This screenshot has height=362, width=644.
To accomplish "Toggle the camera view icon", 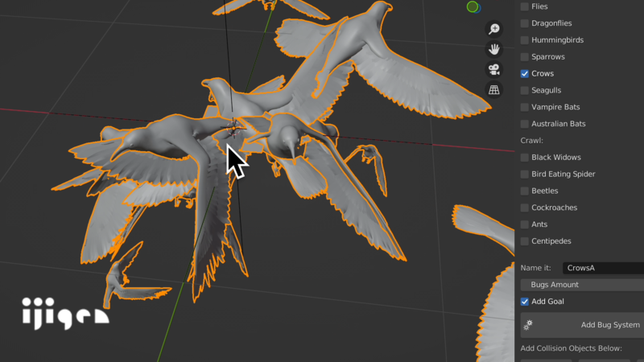I will [494, 69].
